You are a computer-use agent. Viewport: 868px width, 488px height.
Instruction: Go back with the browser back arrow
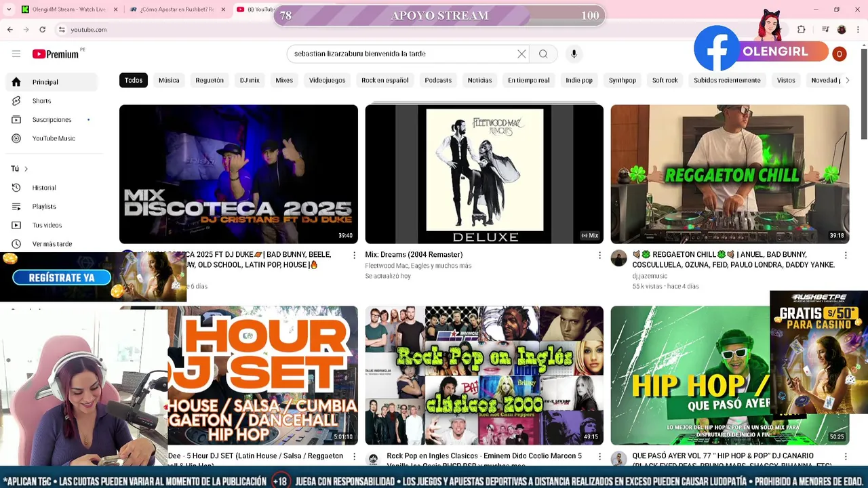pyautogui.click(x=10, y=30)
